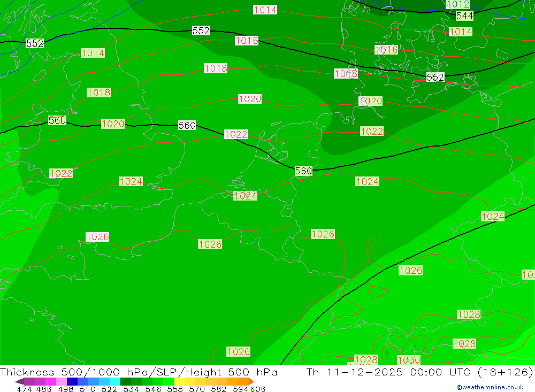Image resolution: width=535 pixels, height=392 pixels.
Task: Select the map title 'Thickness 500/1000 hPa/SLP/Height 500 hPa'
Action: 139,372
